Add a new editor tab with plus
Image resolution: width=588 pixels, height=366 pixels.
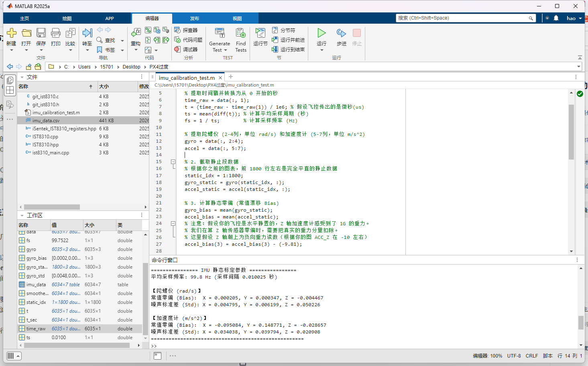[231, 77]
